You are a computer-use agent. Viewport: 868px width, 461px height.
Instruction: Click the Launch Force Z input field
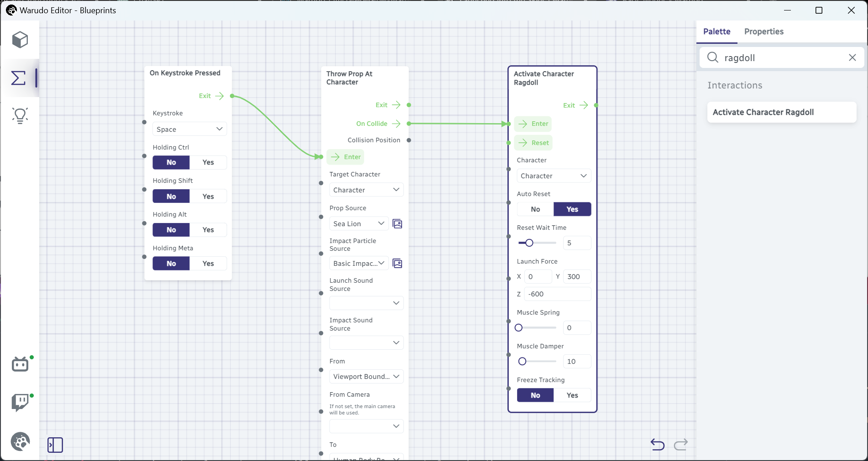click(557, 294)
